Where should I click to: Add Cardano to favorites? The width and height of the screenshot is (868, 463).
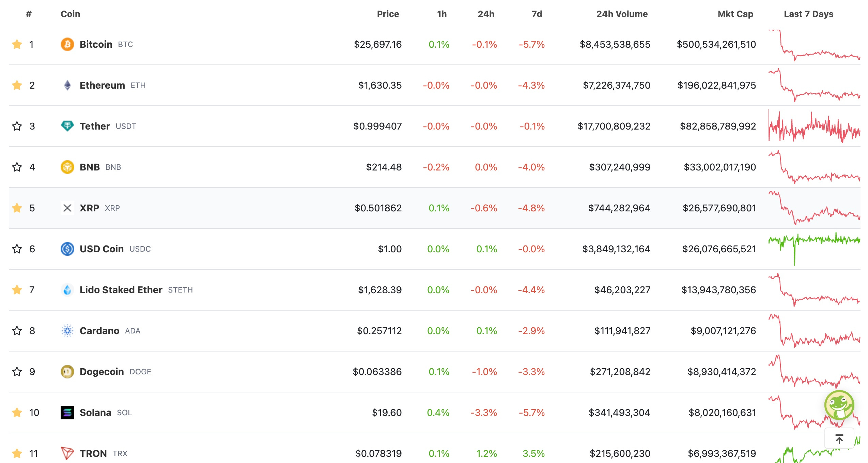(17, 331)
